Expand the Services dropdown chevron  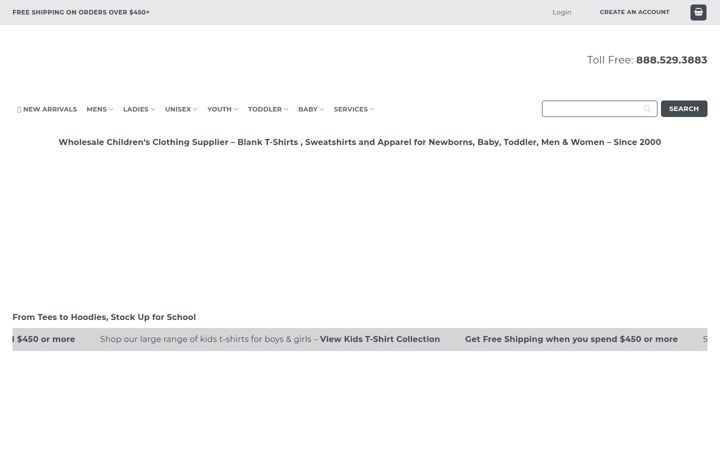click(371, 109)
